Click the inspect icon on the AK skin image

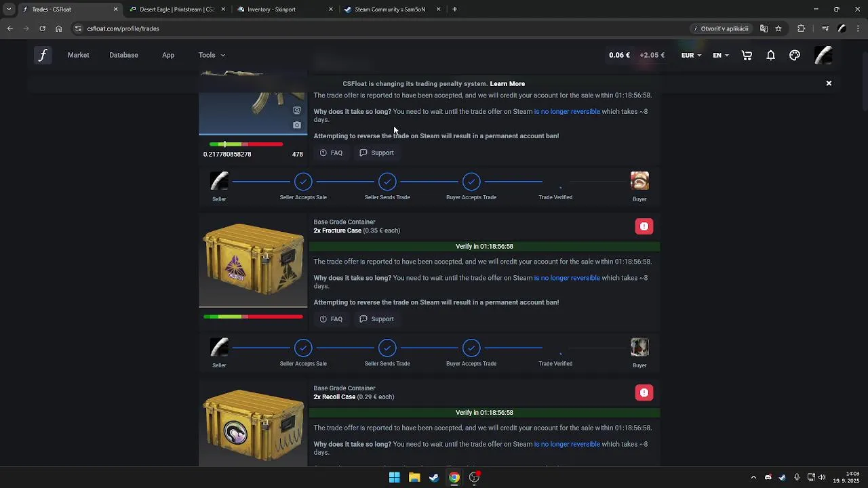(297, 110)
